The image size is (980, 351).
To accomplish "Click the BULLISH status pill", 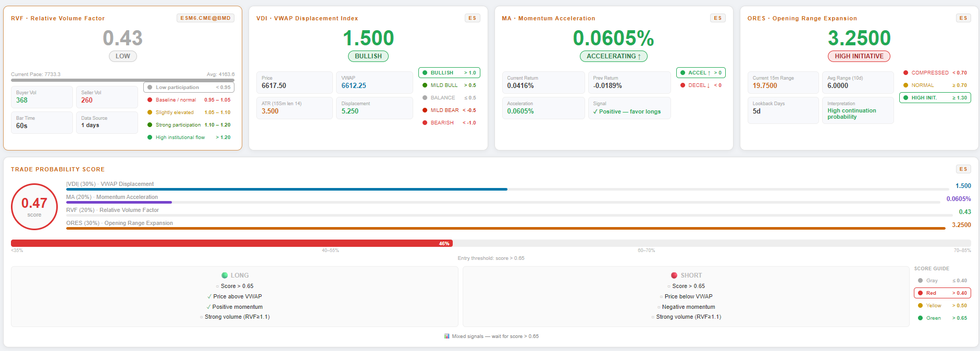I will [x=368, y=56].
